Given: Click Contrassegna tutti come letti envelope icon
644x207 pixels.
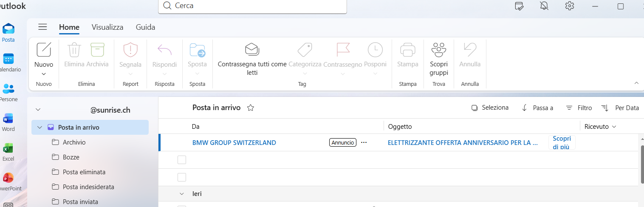Looking at the screenshot, I should click(x=252, y=50).
